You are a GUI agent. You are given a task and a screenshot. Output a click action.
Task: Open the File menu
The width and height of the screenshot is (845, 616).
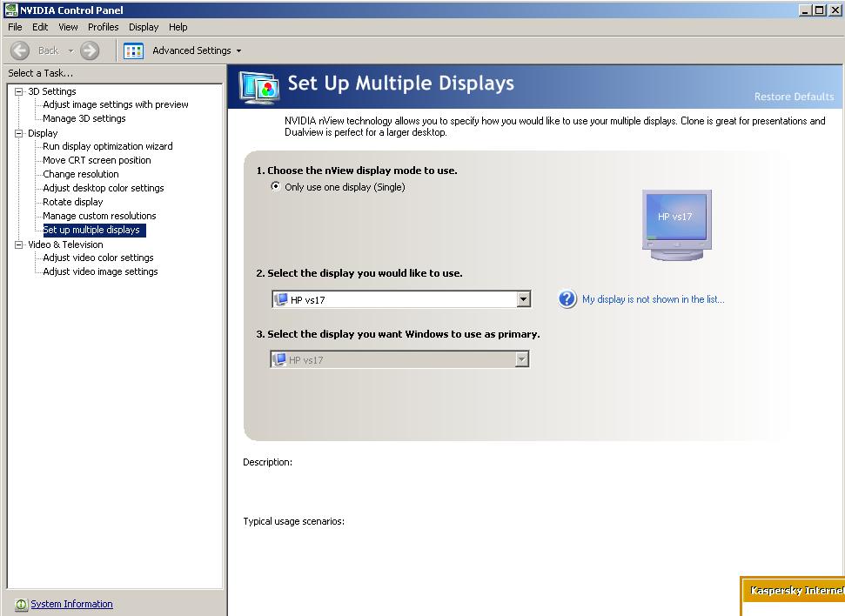click(x=15, y=27)
